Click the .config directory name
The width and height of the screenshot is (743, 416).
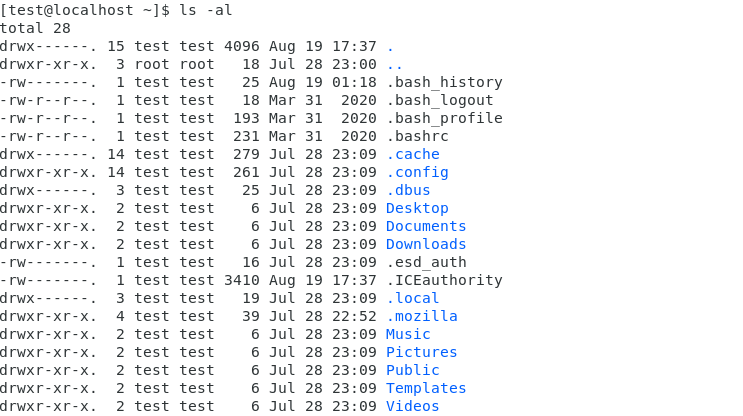417,172
